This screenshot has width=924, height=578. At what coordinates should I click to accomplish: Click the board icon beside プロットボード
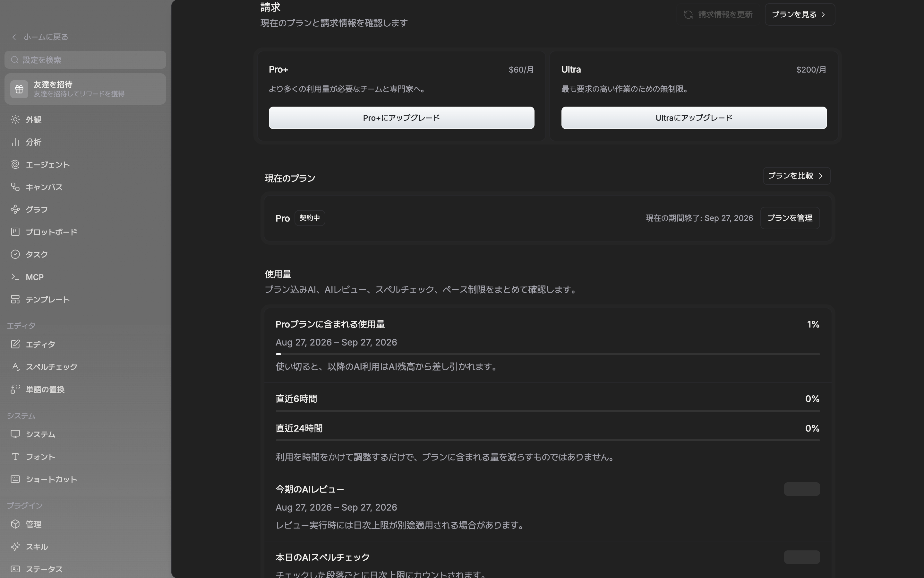(x=15, y=232)
